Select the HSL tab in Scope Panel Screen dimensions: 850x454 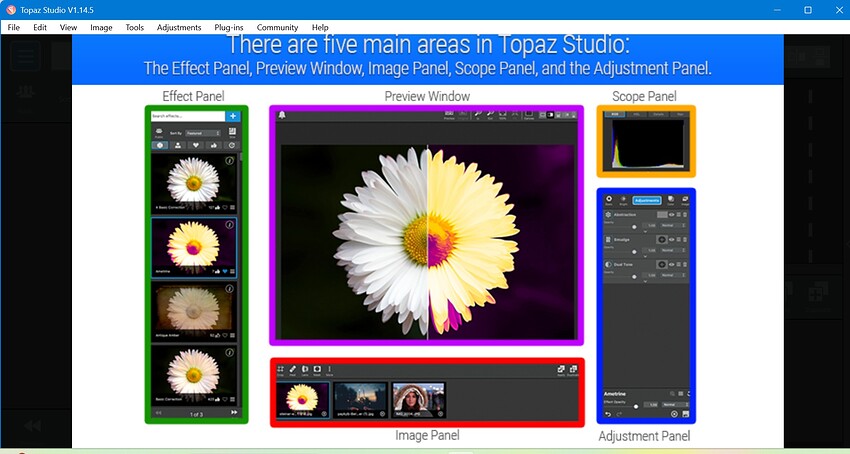(636, 114)
